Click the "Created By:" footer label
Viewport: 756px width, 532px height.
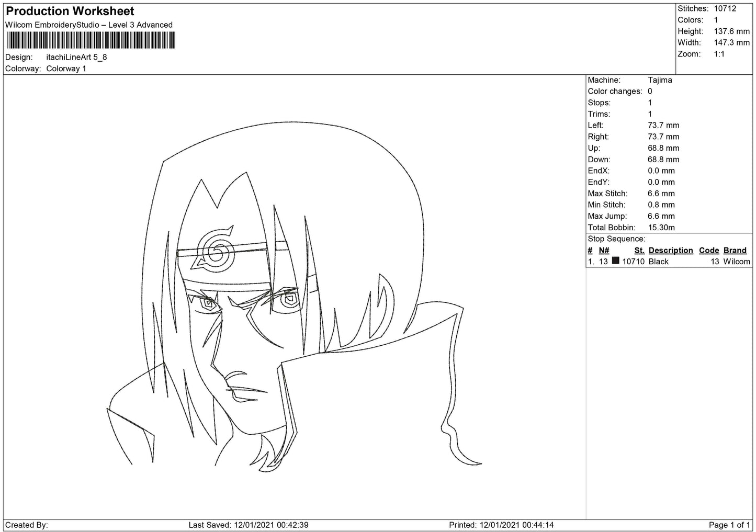(27, 525)
